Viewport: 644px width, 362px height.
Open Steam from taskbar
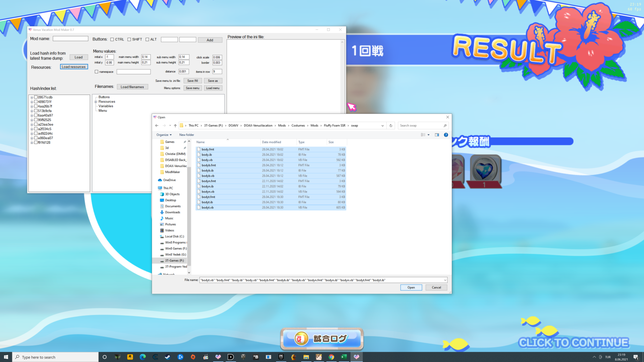coord(168,357)
